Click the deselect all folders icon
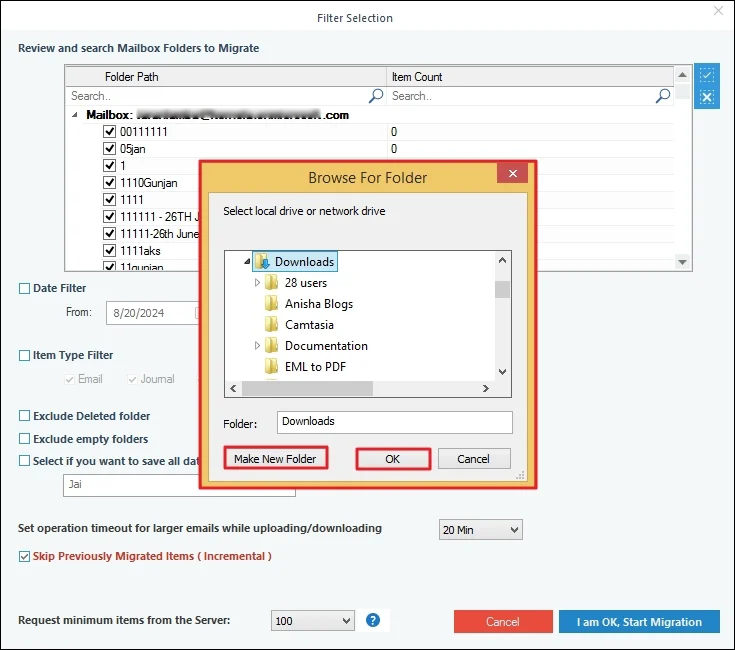The height and width of the screenshot is (650, 735). [x=707, y=97]
